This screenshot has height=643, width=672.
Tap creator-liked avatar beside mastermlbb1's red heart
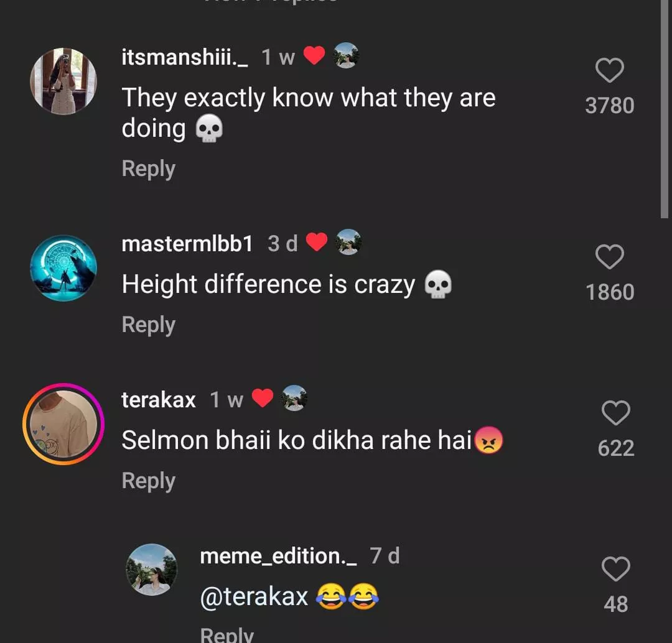348,242
